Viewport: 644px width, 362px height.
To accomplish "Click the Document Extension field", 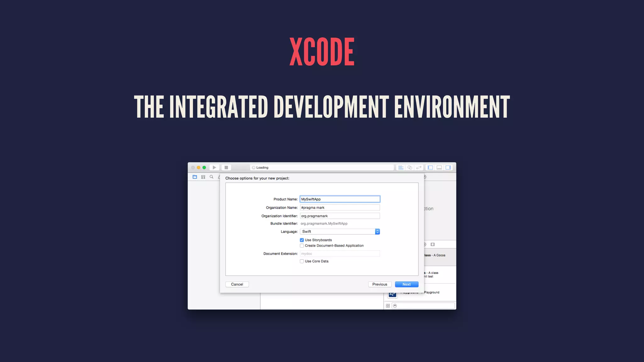I will (340, 254).
